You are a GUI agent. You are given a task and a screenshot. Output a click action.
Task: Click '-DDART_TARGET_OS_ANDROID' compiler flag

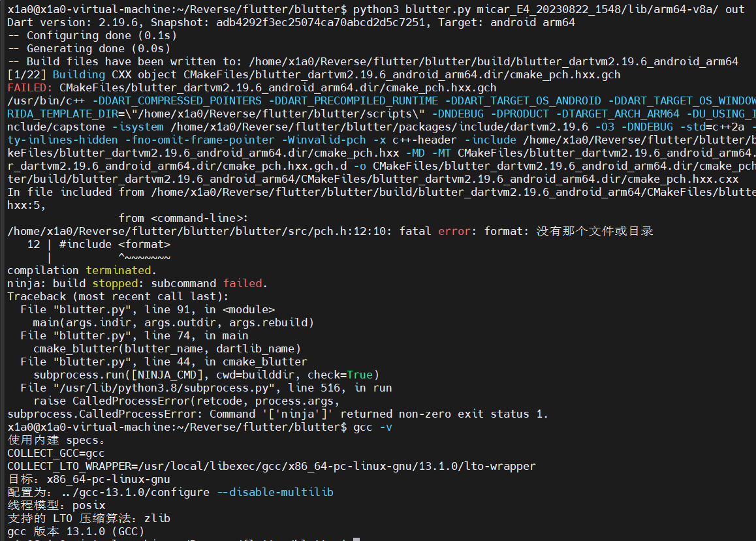(x=523, y=100)
